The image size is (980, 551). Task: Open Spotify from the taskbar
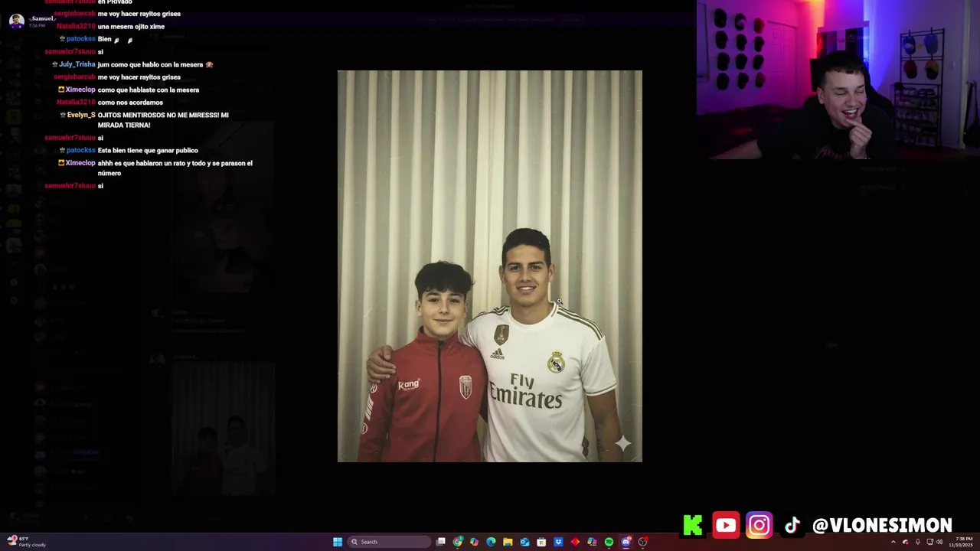(x=609, y=542)
